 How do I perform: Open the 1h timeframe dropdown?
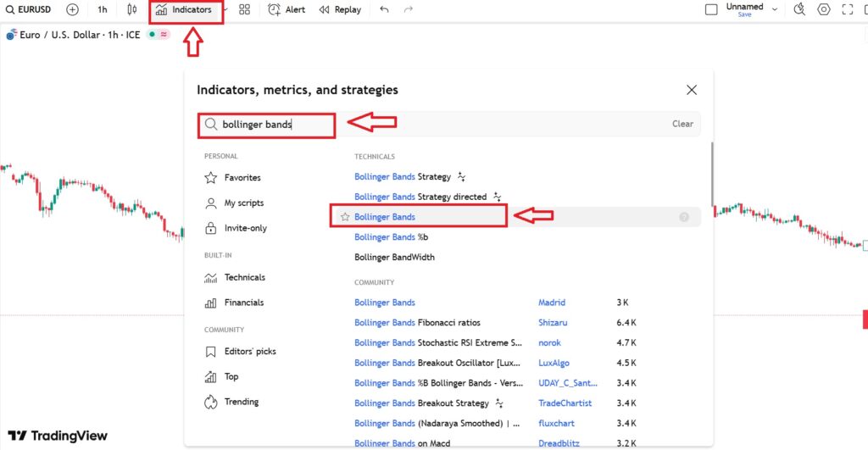pyautogui.click(x=102, y=10)
